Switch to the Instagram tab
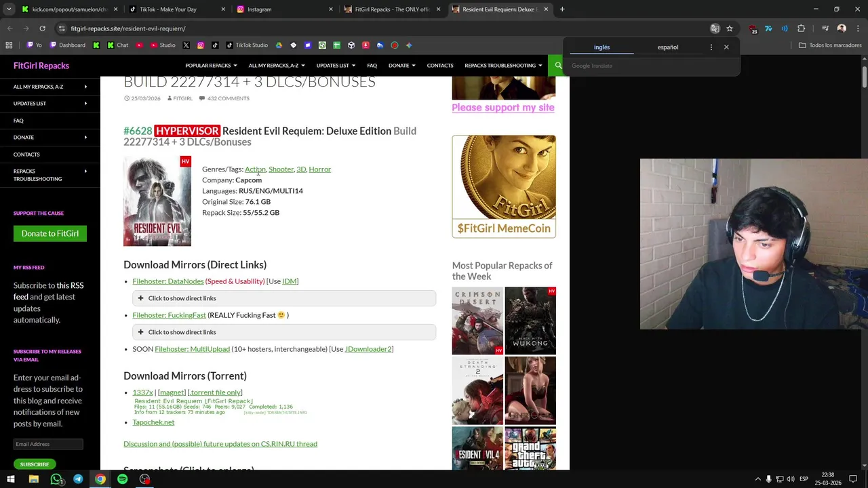The width and height of the screenshot is (868, 488). point(284,9)
